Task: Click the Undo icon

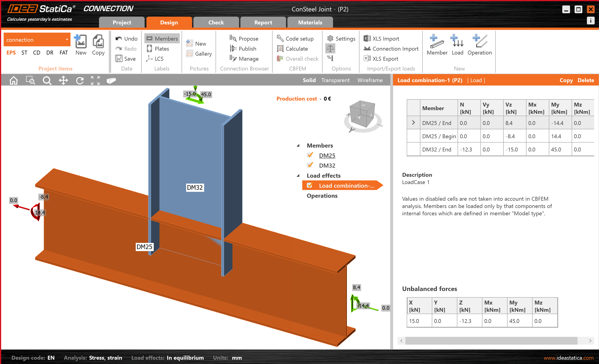Action: click(x=119, y=38)
